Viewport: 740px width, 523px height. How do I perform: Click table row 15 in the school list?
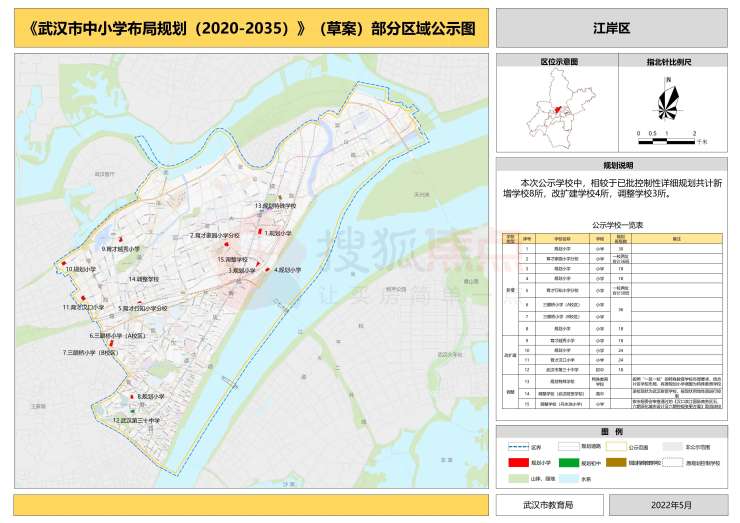(621, 404)
